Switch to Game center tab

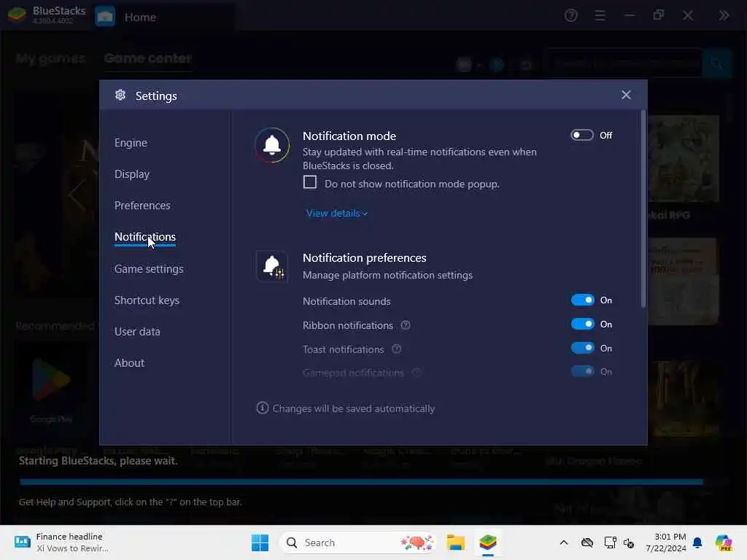point(147,58)
